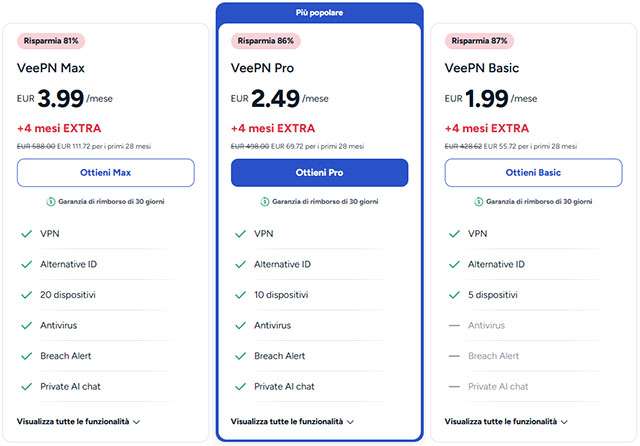Click the checkmark beside 20 dispositivi
The width and height of the screenshot is (640, 446).
point(25,295)
